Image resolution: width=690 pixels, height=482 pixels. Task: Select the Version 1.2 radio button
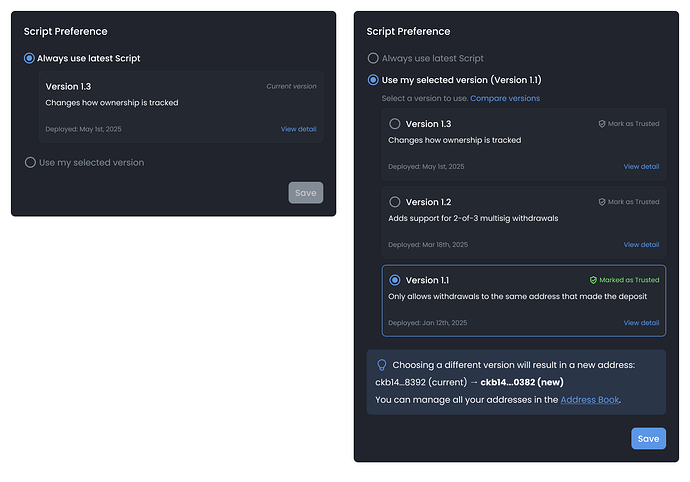coord(395,202)
